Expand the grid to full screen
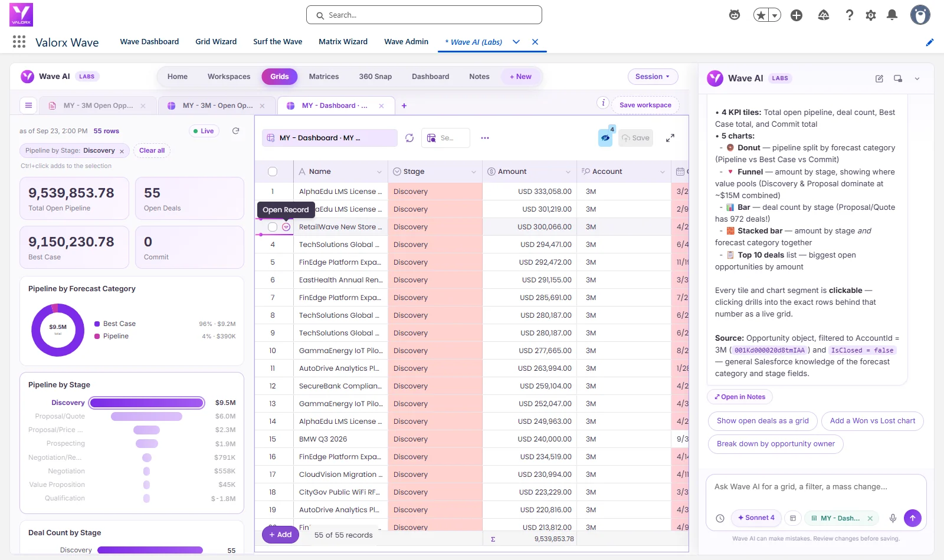 (x=670, y=138)
